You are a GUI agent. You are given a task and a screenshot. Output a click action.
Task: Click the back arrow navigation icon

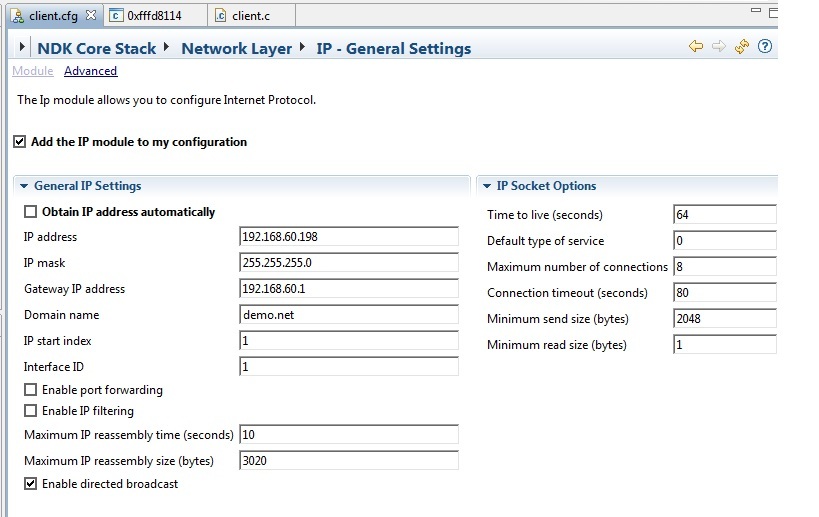[x=696, y=46]
